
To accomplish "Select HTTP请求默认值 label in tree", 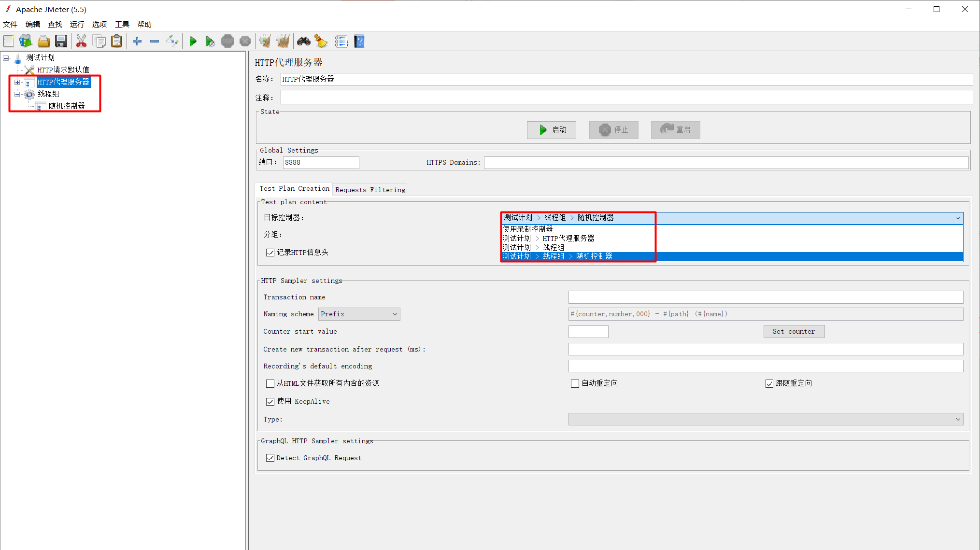I will click(63, 70).
